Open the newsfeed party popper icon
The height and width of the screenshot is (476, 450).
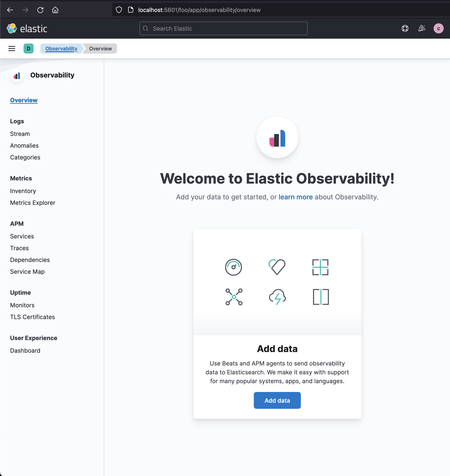(x=422, y=29)
